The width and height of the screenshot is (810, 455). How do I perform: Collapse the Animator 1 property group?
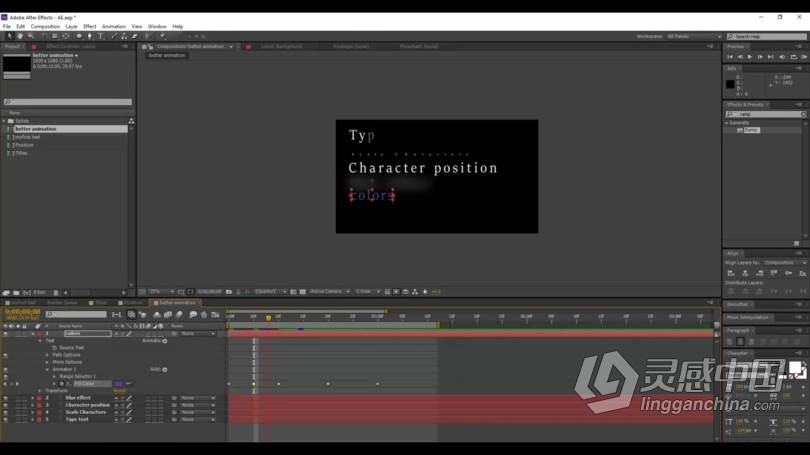point(46,369)
